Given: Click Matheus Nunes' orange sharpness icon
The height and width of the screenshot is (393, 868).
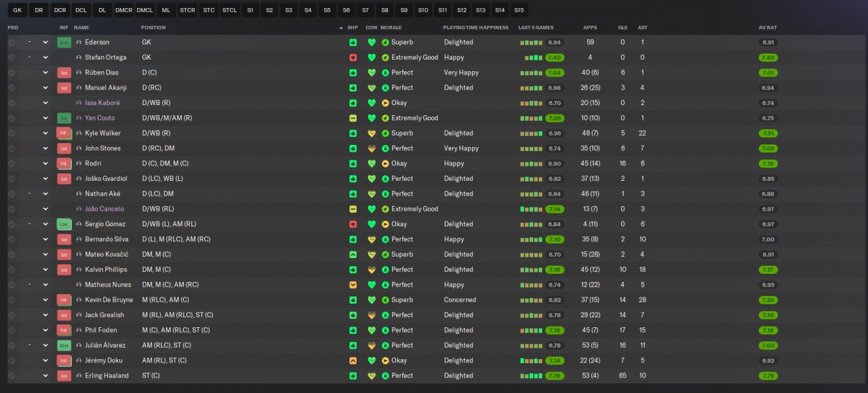Looking at the screenshot, I should [x=353, y=285].
